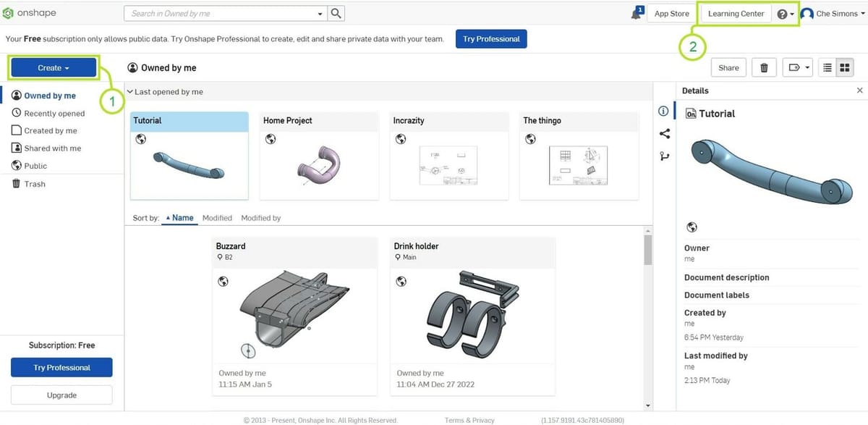Click the document list scrollbar
Image resolution: width=868 pixels, height=425 pixels.
tap(647, 251)
